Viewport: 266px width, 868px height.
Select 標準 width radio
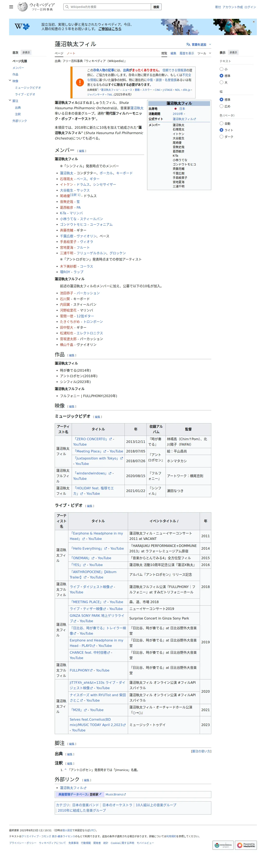pos(221,99)
